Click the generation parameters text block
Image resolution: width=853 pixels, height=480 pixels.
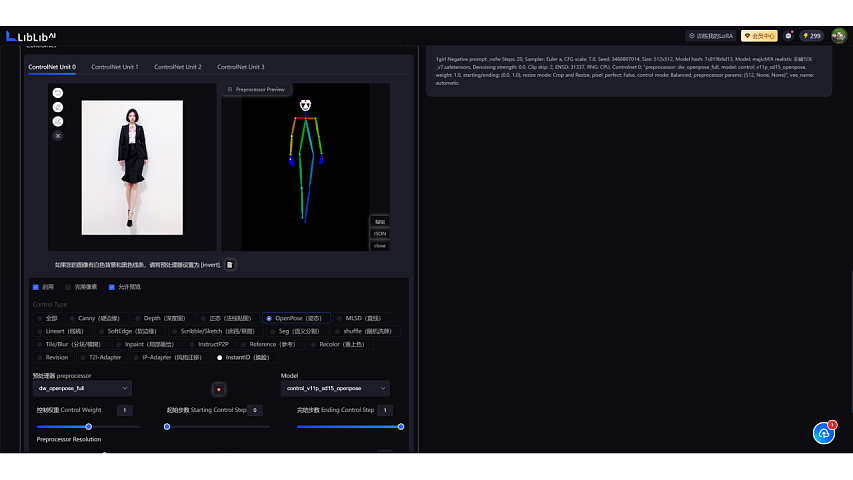pos(625,71)
